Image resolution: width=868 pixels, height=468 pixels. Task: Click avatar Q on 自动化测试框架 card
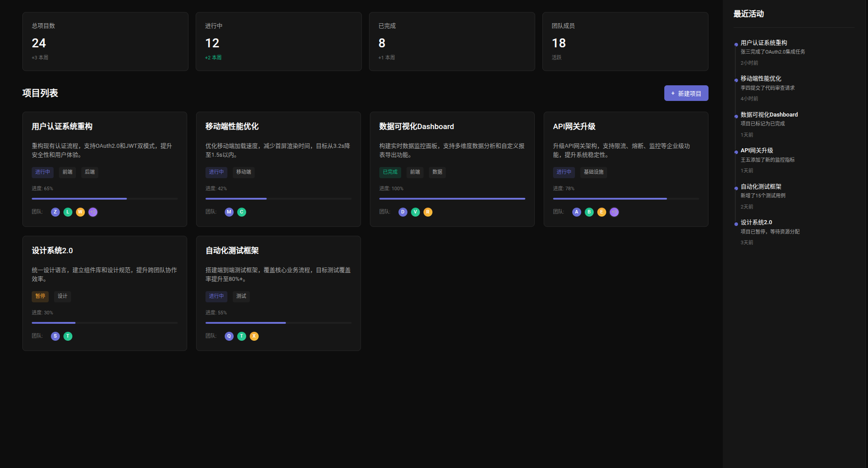point(229,336)
